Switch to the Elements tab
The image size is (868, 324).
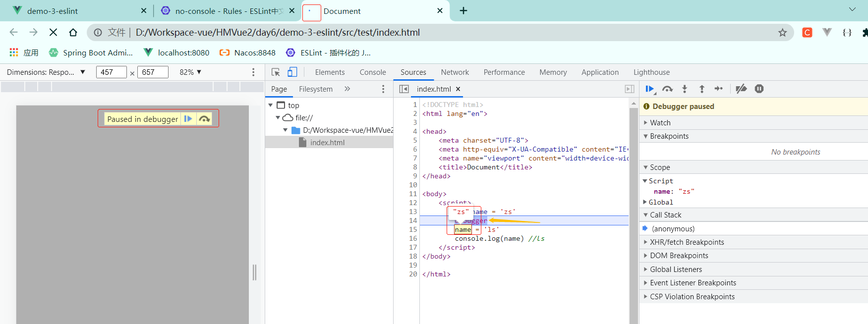[330, 72]
